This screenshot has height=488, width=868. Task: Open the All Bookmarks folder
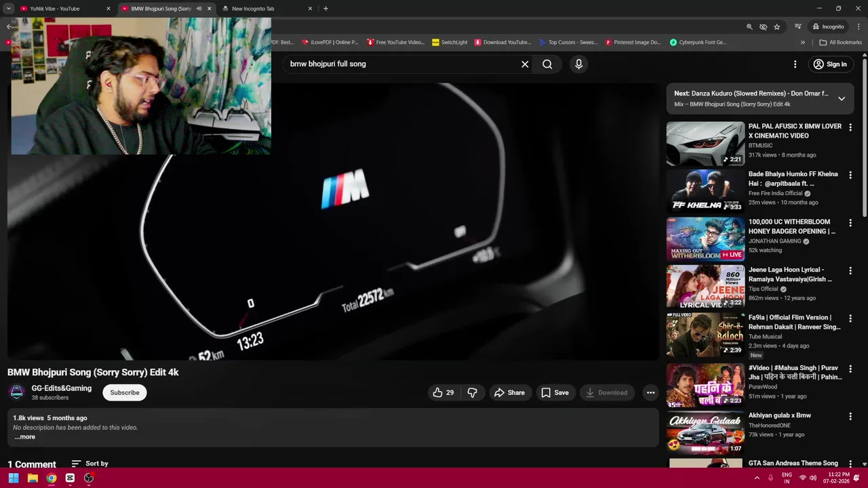[x=840, y=42]
